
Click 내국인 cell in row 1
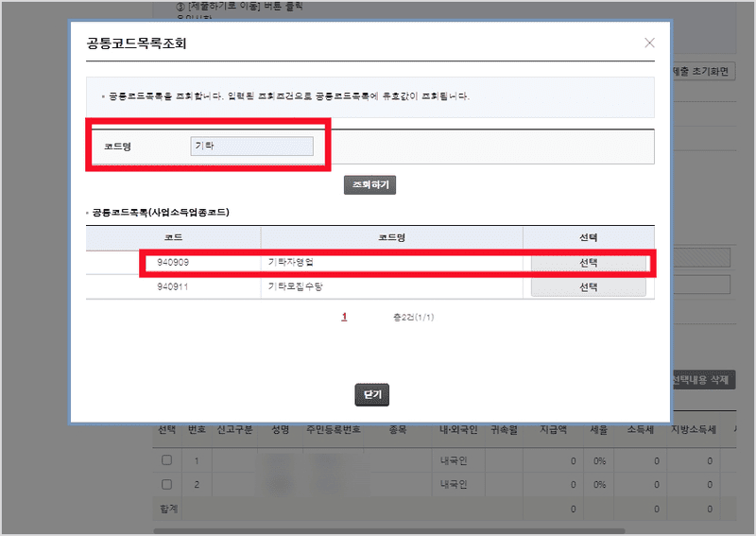coord(454,460)
